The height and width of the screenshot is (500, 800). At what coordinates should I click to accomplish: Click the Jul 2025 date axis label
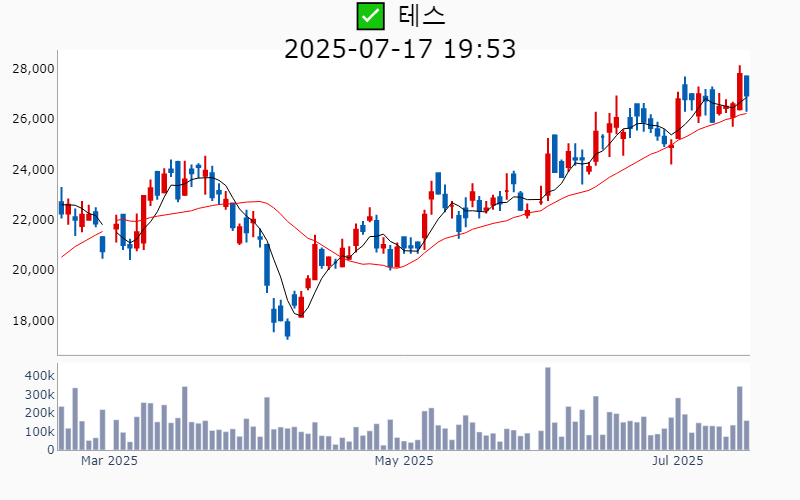click(678, 461)
